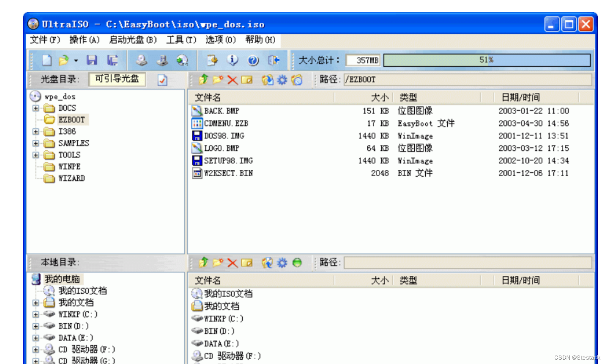
Task: Click the hide-attribute folder icon in disc toolbar
Action: tap(297, 80)
